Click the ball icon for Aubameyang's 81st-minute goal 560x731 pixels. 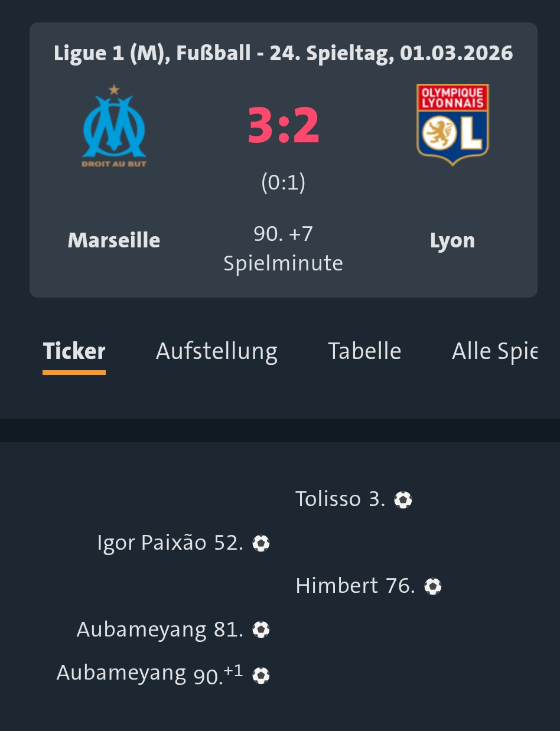click(261, 630)
